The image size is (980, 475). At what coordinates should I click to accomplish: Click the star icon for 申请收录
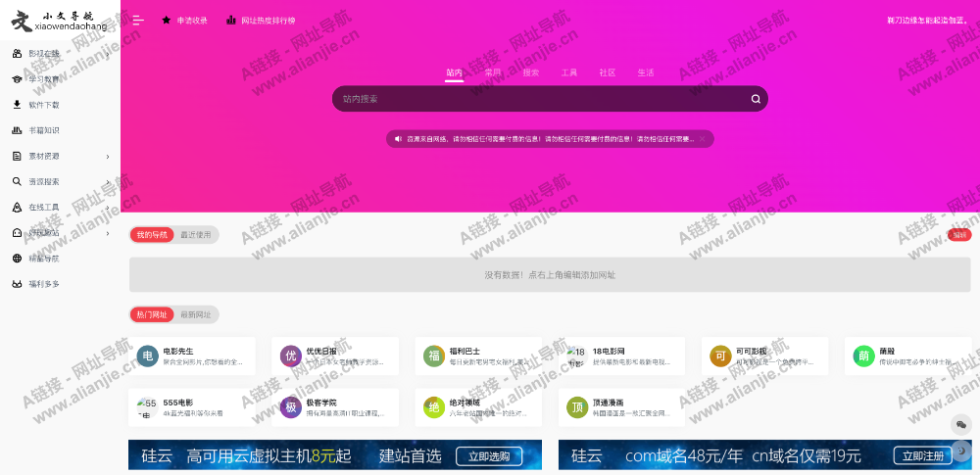[x=167, y=20]
